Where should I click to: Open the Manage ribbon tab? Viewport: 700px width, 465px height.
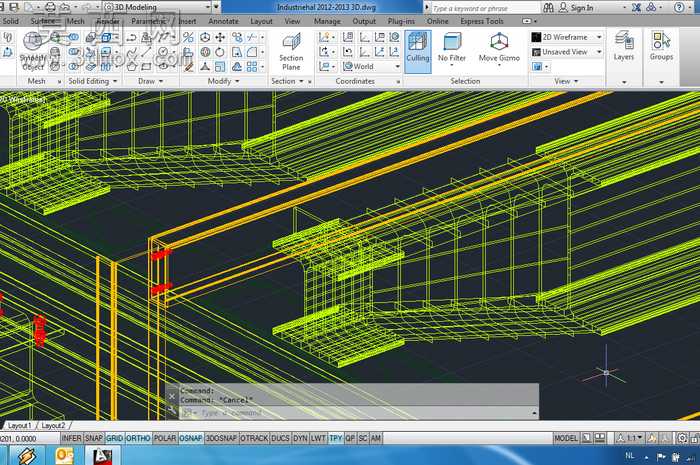(327, 21)
